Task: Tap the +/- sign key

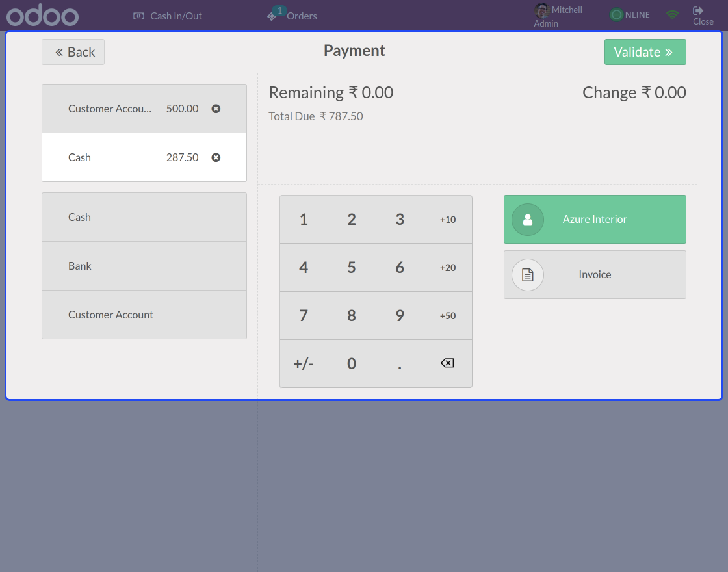Action: point(304,363)
